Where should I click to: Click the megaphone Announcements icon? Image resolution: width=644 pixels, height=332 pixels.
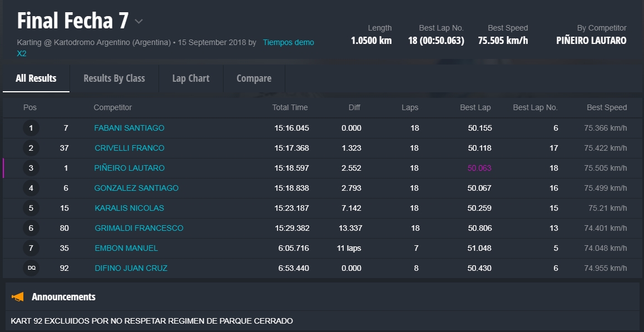pyautogui.click(x=18, y=297)
